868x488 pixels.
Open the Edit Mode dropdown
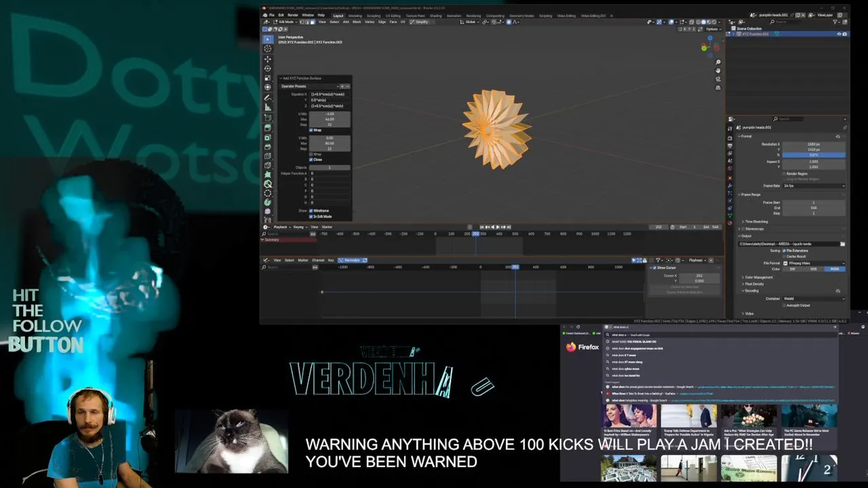coord(285,22)
